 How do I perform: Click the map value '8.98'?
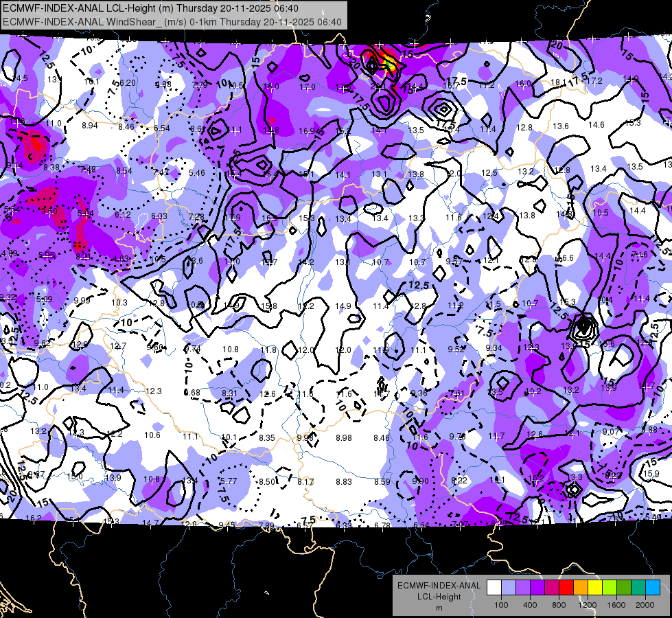point(344,438)
